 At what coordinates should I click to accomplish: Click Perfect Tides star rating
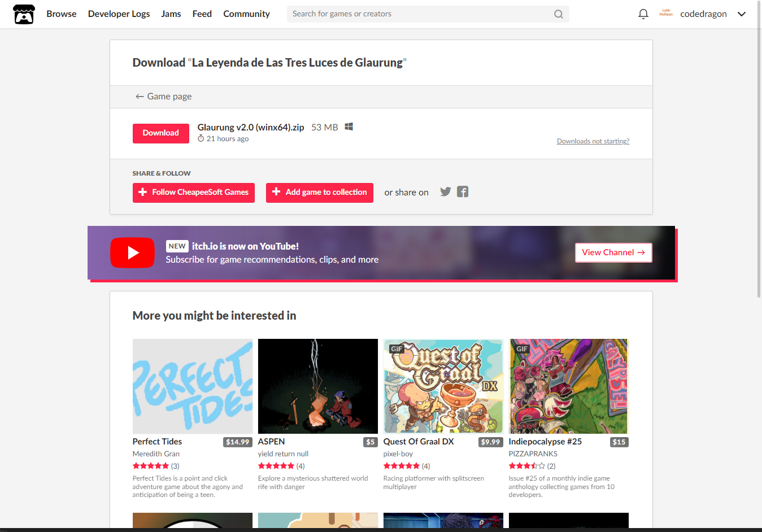151,466
